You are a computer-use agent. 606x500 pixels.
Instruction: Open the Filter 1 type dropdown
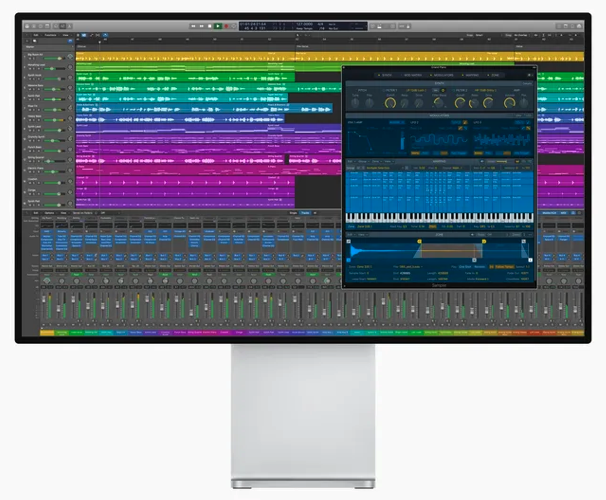pos(416,90)
